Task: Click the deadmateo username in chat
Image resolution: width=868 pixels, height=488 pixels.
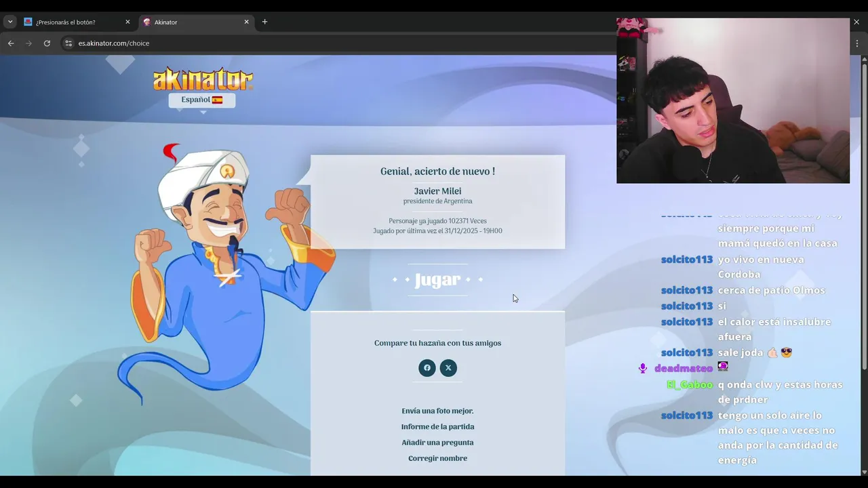Action: click(684, 369)
